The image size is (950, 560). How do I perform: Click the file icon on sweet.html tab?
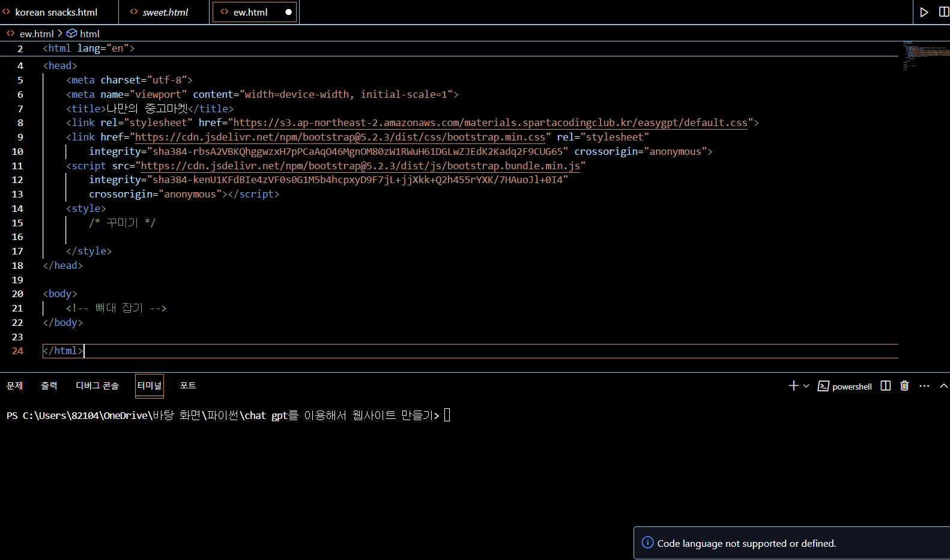click(x=134, y=12)
